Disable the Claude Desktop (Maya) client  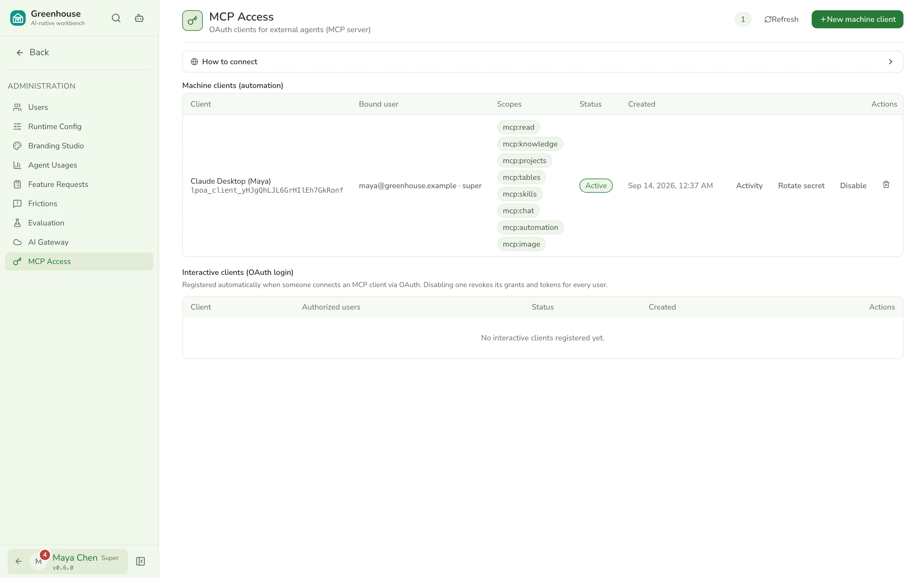[x=853, y=186]
